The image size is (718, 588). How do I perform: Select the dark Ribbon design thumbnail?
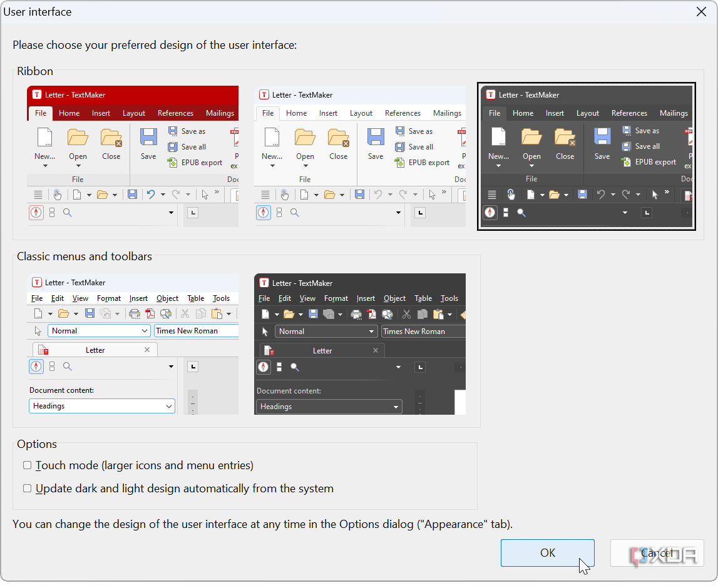click(x=586, y=156)
